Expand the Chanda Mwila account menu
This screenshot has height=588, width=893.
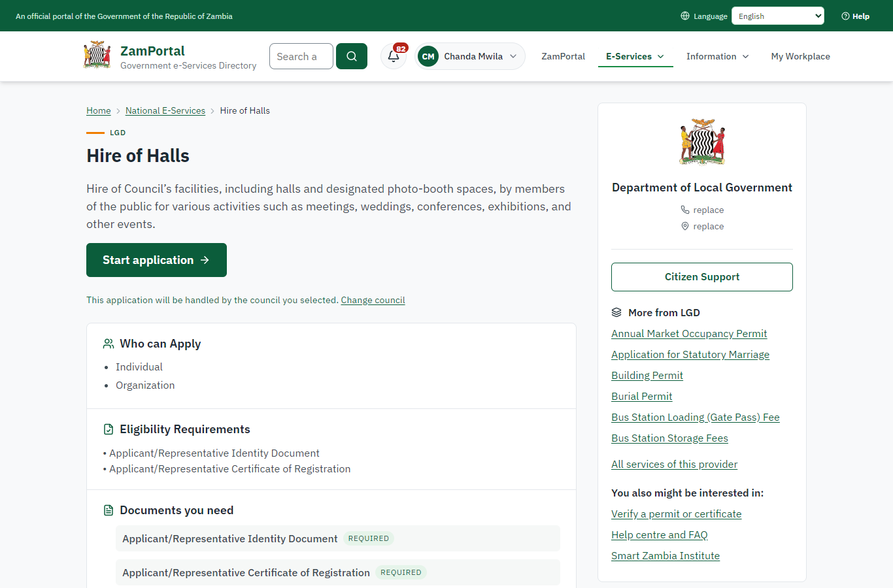point(470,56)
